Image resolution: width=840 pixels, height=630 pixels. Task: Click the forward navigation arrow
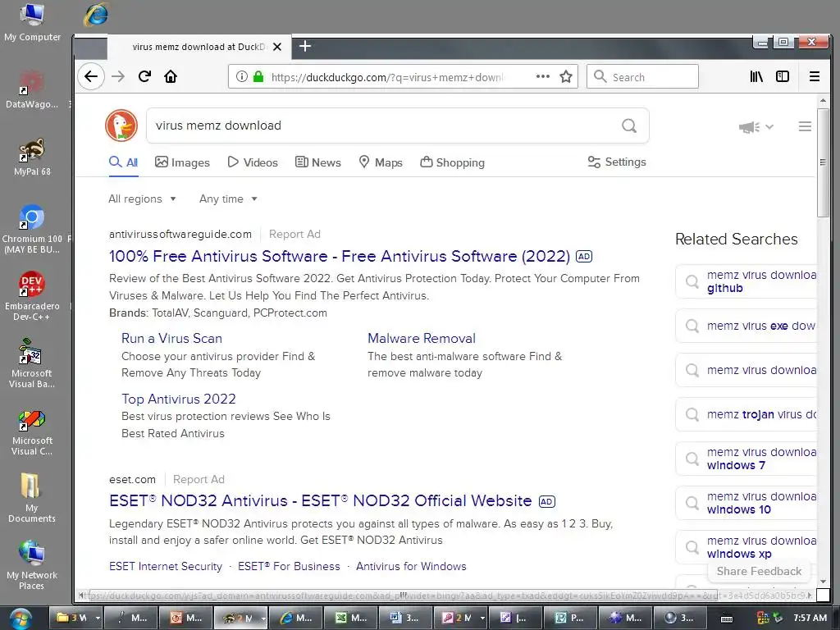coord(118,76)
